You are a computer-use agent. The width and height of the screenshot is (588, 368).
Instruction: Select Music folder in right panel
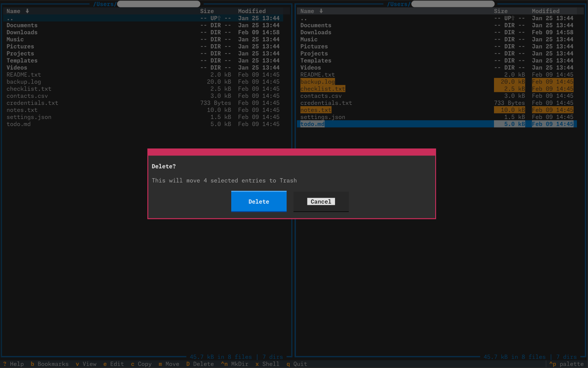[437, 39]
